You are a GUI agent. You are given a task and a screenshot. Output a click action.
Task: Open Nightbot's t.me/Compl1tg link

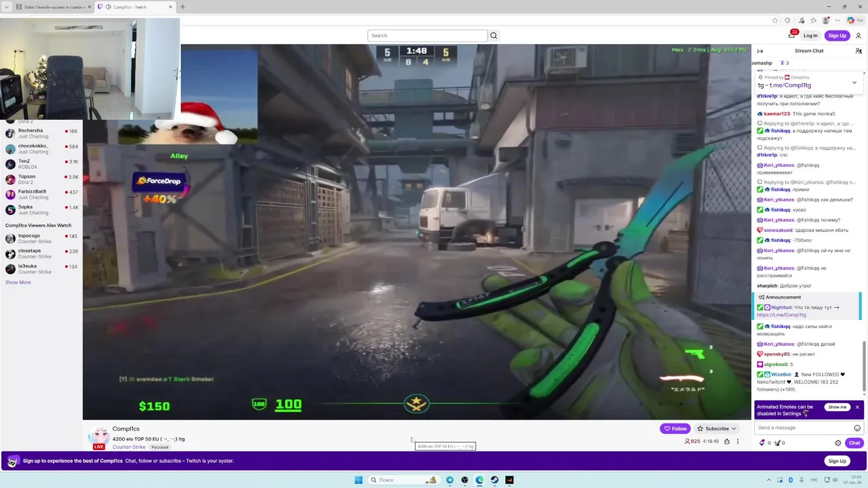click(781, 314)
